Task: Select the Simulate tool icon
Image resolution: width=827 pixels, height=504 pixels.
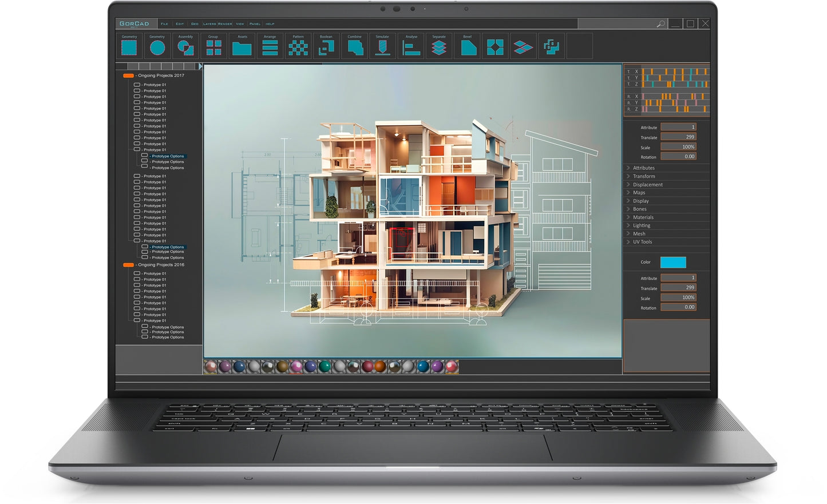Action: click(382, 47)
